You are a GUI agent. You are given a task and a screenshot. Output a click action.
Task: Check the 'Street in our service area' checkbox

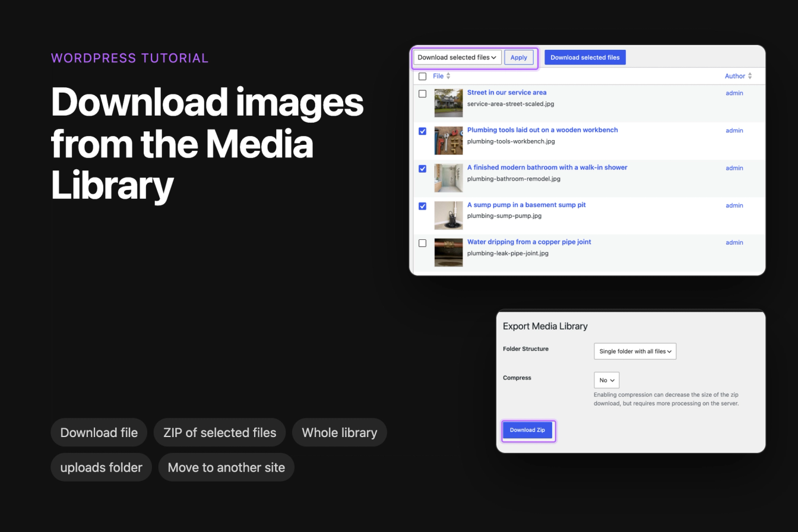422,94
